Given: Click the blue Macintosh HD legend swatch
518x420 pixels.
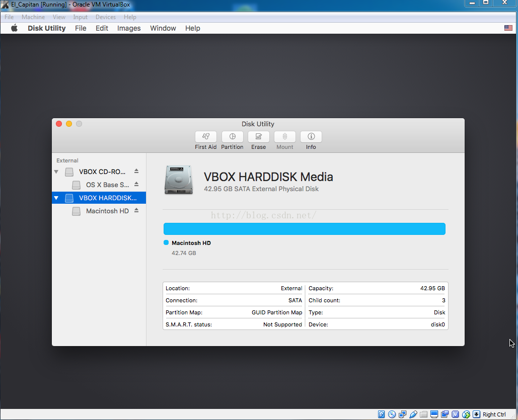Looking at the screenshot, I should point(166,242).
